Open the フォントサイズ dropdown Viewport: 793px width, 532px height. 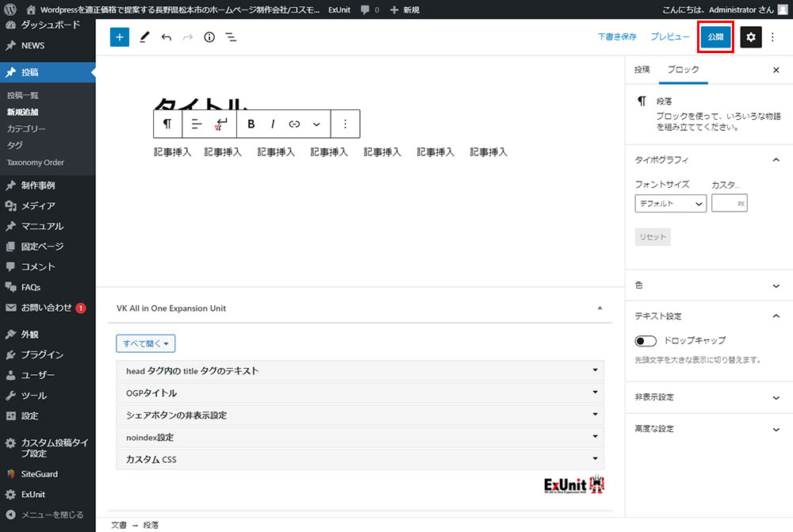(670, 204)
